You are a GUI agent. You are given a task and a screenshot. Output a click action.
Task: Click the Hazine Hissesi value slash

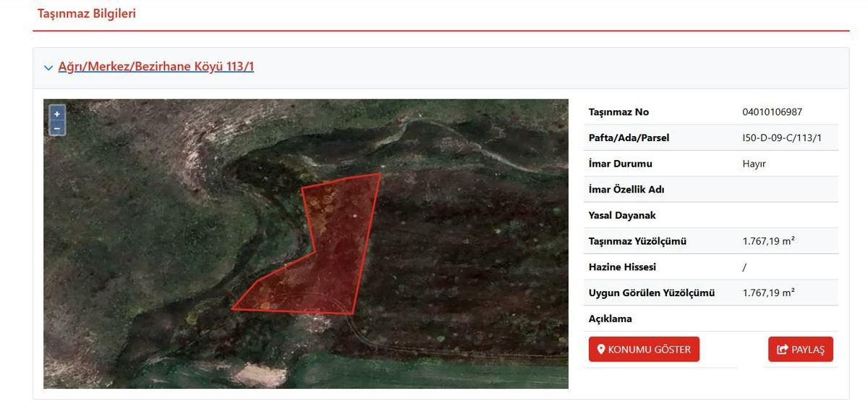click(x=744, y=267)
